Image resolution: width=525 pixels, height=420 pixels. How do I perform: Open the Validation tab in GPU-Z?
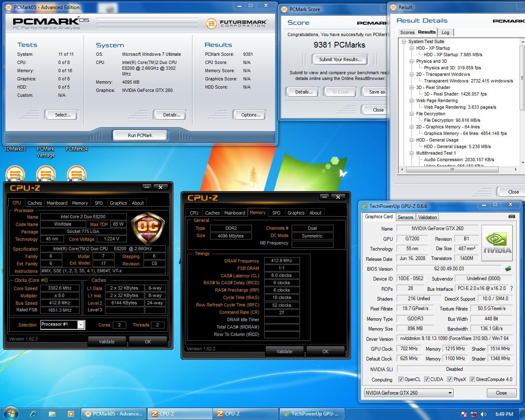428,217
